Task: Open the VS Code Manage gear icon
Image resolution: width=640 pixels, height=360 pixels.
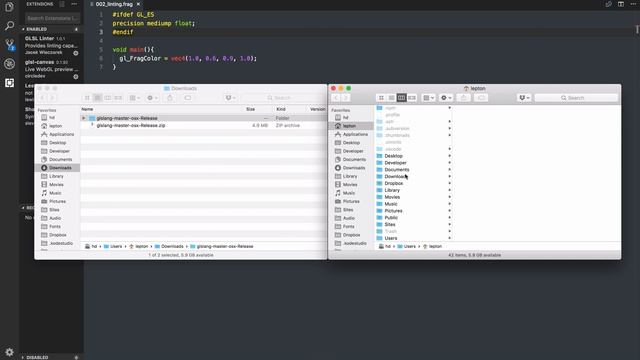Action: pyautogui.click(x=9, y=351)
